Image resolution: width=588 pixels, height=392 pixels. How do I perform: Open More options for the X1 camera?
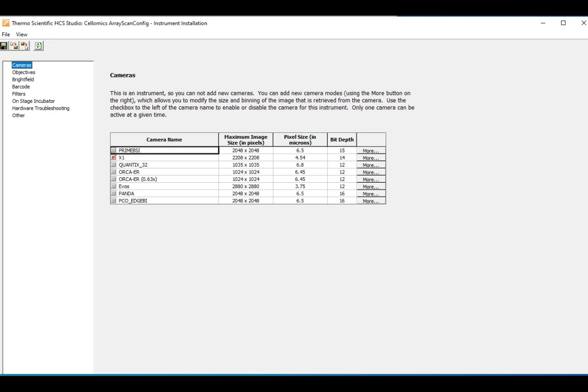point(371,158)
